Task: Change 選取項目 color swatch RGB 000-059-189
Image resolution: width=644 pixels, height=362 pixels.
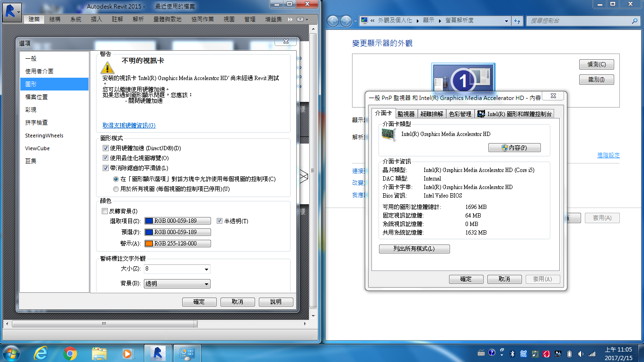Action: click(177, 221)
